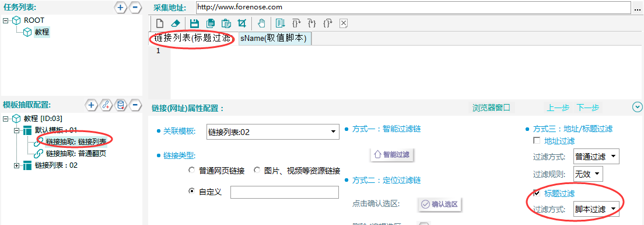Image resolution: width=644 pixels, height=225 pixels.
Task: Click the 智能过滤 button
Action: point(393,155)
